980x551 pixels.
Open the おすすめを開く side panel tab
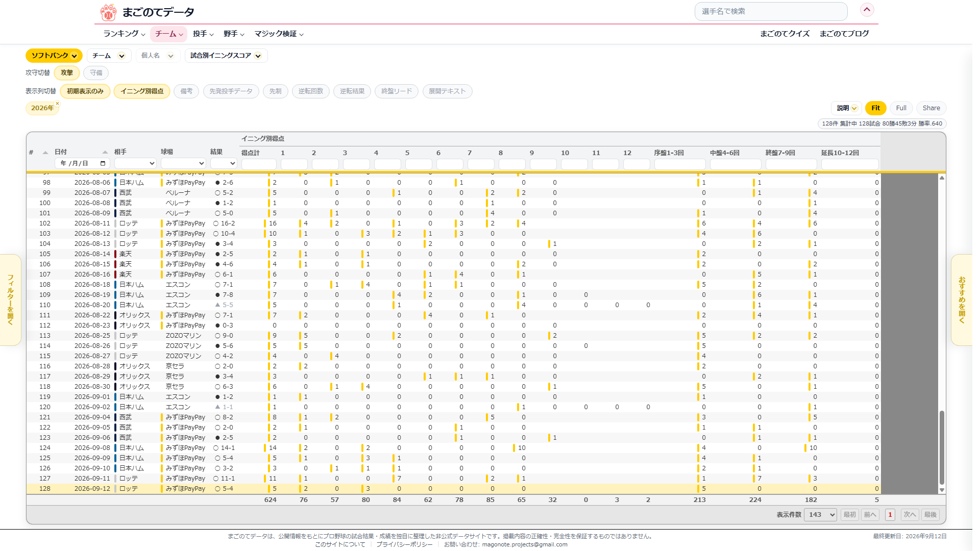(962, 300)
